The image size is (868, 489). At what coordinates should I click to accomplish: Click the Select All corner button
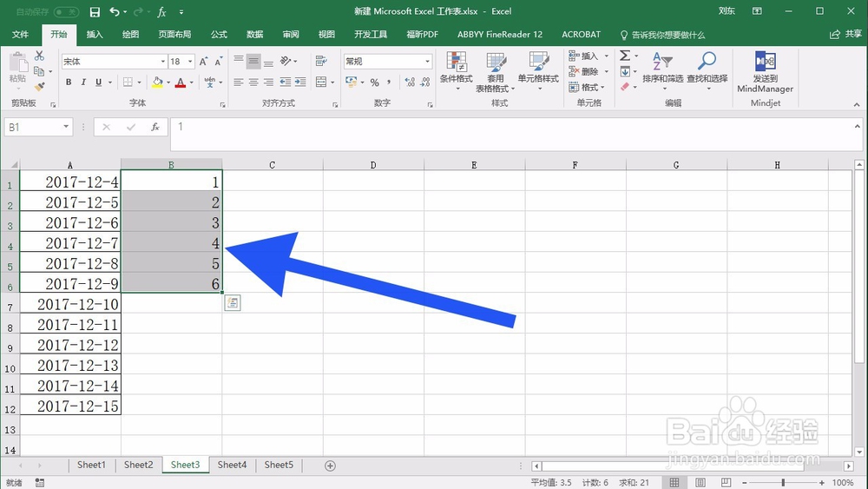(10, 164)
